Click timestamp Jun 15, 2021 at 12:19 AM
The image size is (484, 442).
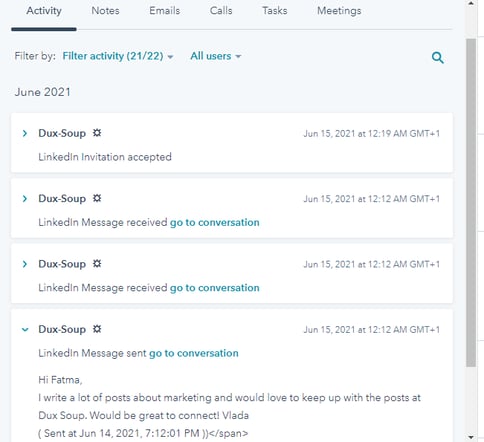pyautogui.click(x=372, y=134)
